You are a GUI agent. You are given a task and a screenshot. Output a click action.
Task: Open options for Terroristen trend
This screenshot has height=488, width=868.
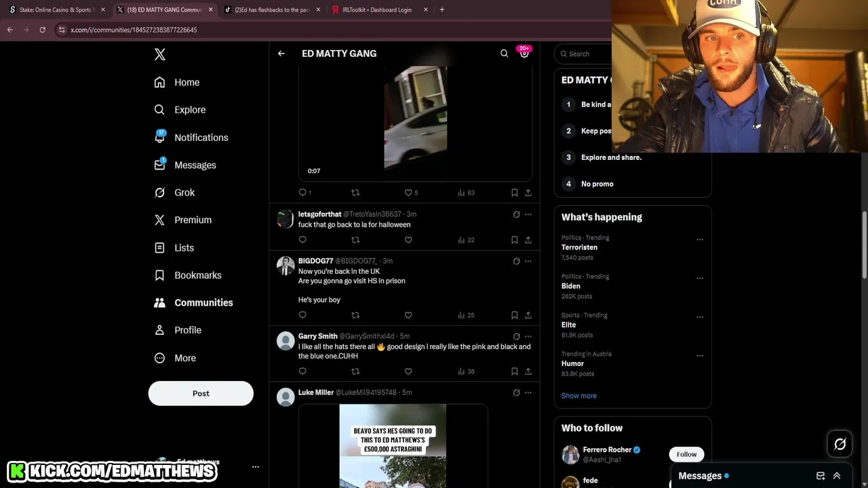click(x=700, y=239)
